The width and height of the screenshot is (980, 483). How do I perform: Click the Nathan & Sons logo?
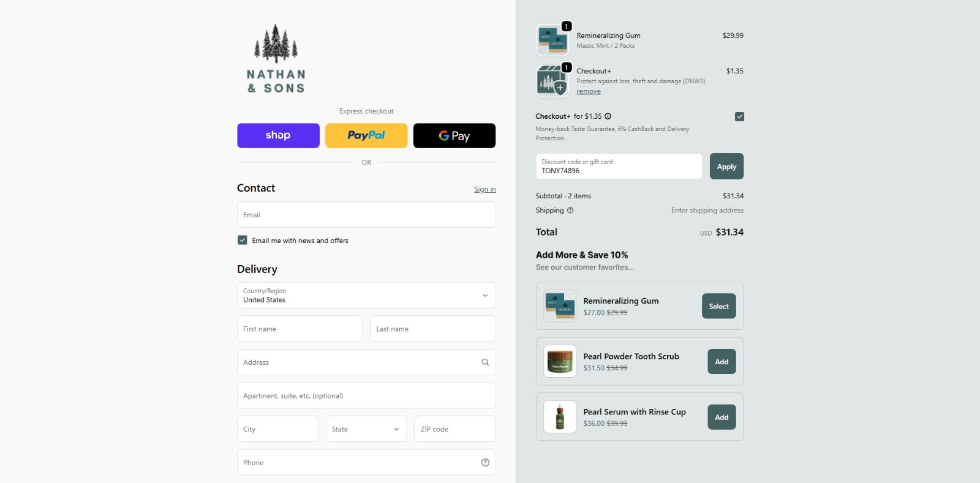pyautogui.click(x=276, y=59)
